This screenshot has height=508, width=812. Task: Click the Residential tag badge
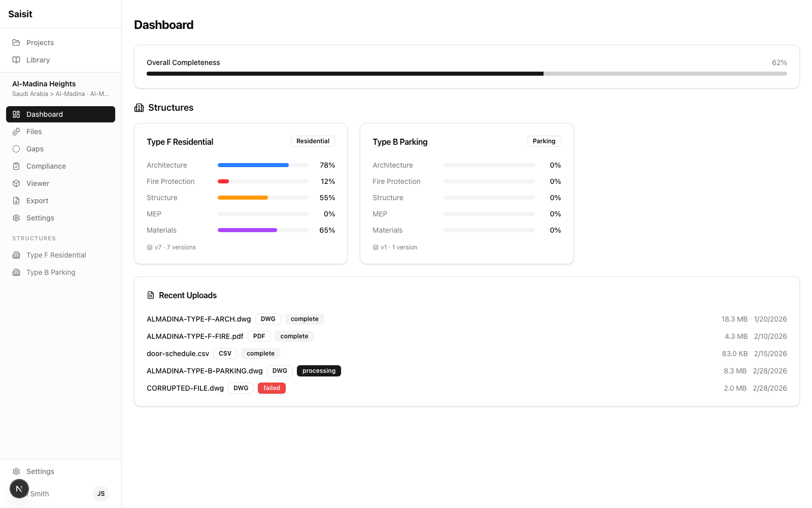tap(313, 141)
